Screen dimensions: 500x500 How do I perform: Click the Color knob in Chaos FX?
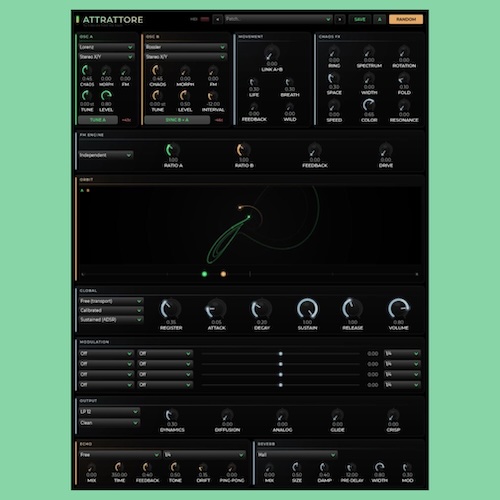(369, 105)
